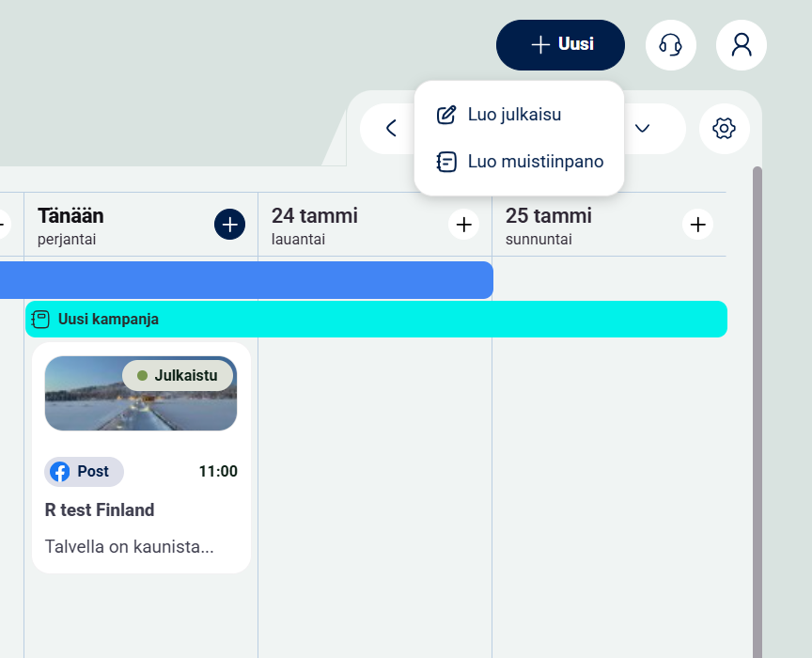Click the plus icon for Tänään

click(229, 225)
